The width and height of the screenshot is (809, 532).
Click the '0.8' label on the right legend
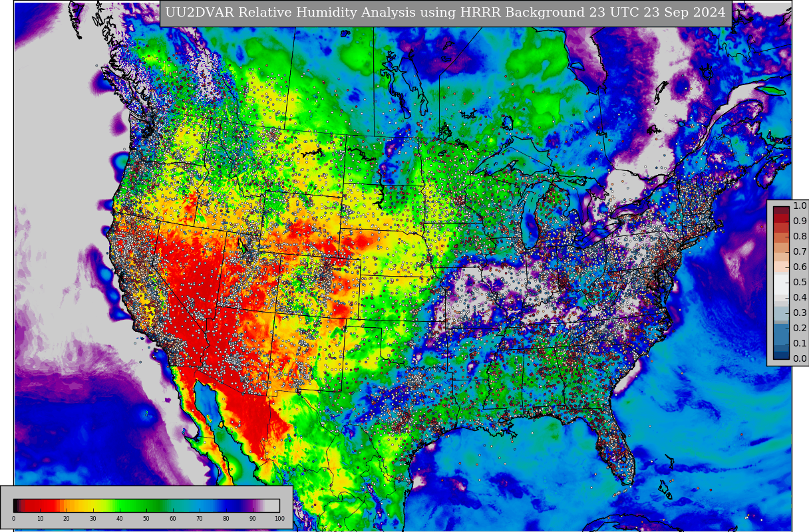[x=800, y=237]
